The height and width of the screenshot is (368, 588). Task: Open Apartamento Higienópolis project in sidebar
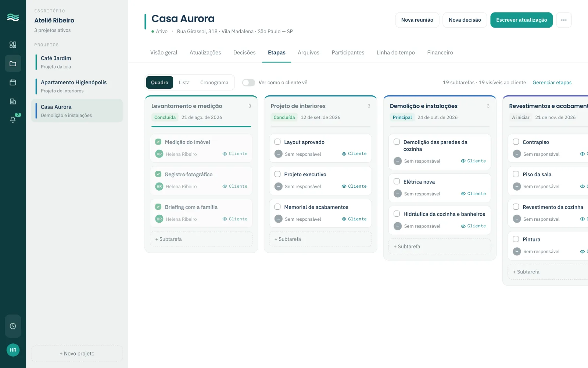coord(77,86)
